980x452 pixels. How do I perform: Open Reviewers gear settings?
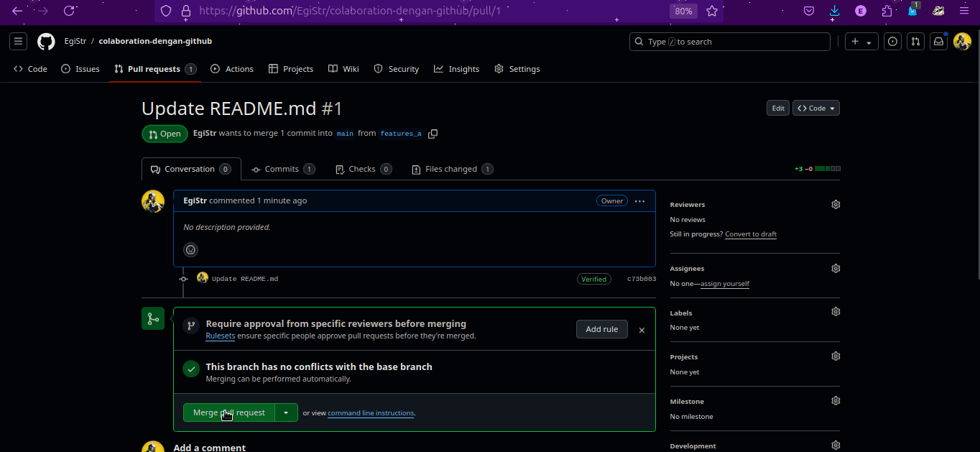[835, 205]
